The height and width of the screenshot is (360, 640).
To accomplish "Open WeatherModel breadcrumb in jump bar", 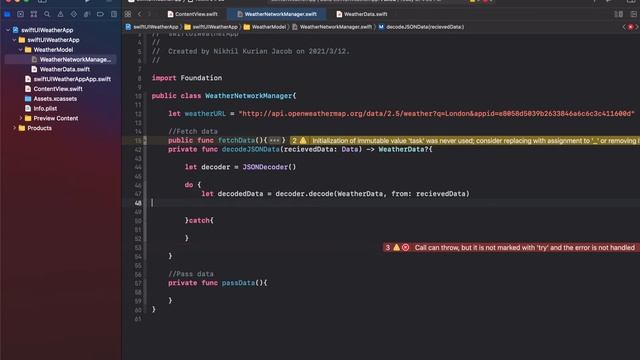I will 264,27.
